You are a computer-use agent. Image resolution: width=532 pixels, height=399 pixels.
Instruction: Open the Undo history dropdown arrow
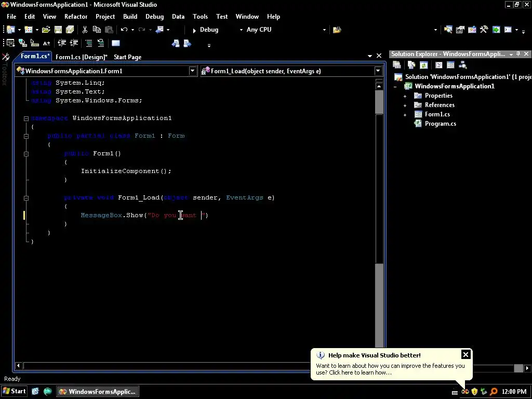point(132,30)
